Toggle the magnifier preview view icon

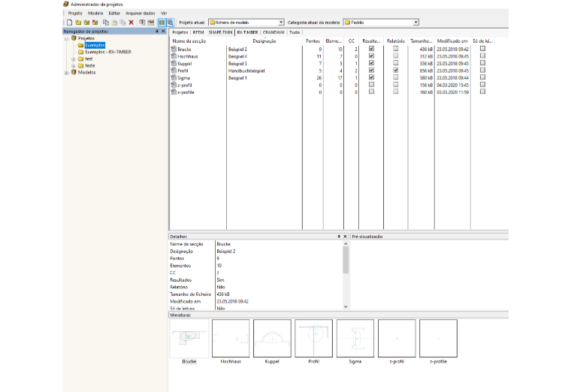pyautogui.click(x=170, y=23)
